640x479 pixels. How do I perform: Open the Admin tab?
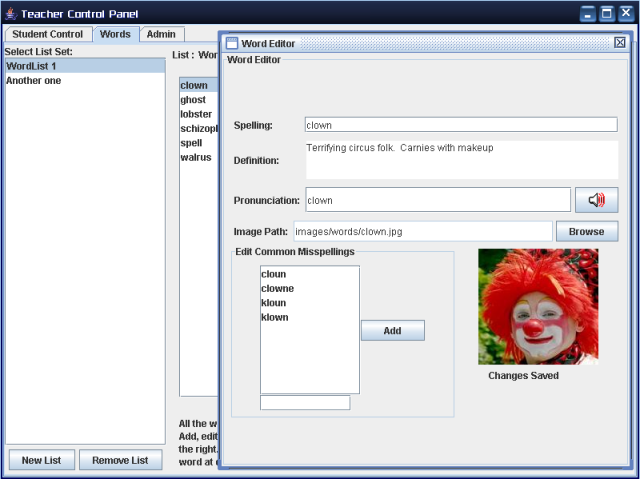(161, 34)
